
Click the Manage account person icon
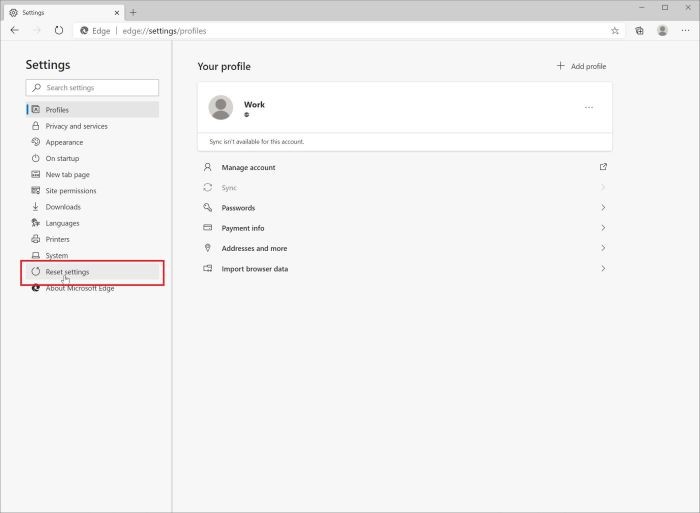tap(208, 167)
